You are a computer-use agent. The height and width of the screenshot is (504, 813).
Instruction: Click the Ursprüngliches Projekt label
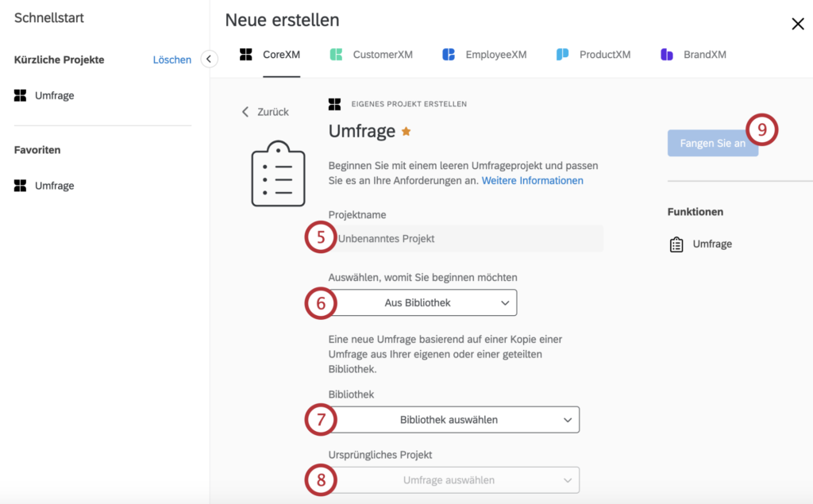(x=380, y=455)
